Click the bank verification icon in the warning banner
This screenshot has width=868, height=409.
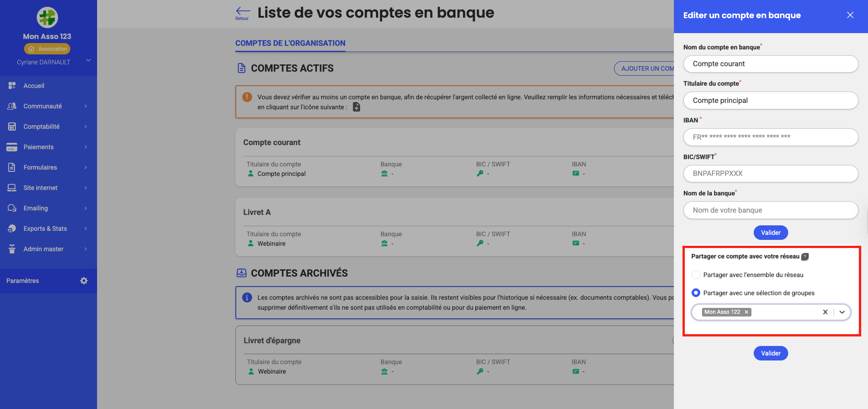(356, 107)
